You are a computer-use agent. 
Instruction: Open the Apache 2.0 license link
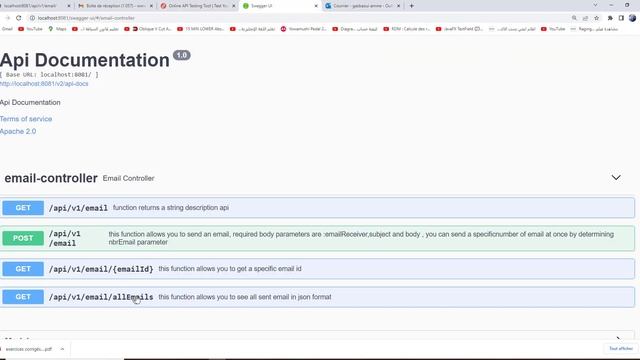pyautogui.click(x=18, y=131)
